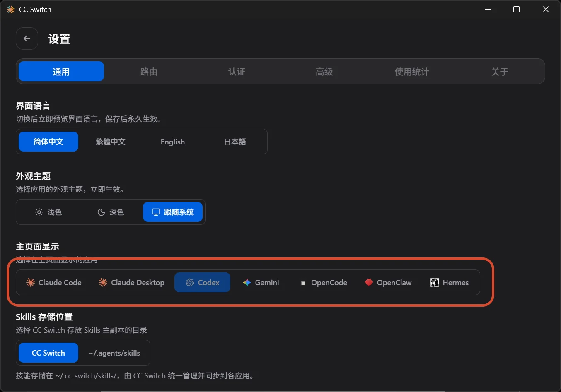Select 简体中文 interface language

[x=48, y=142]
